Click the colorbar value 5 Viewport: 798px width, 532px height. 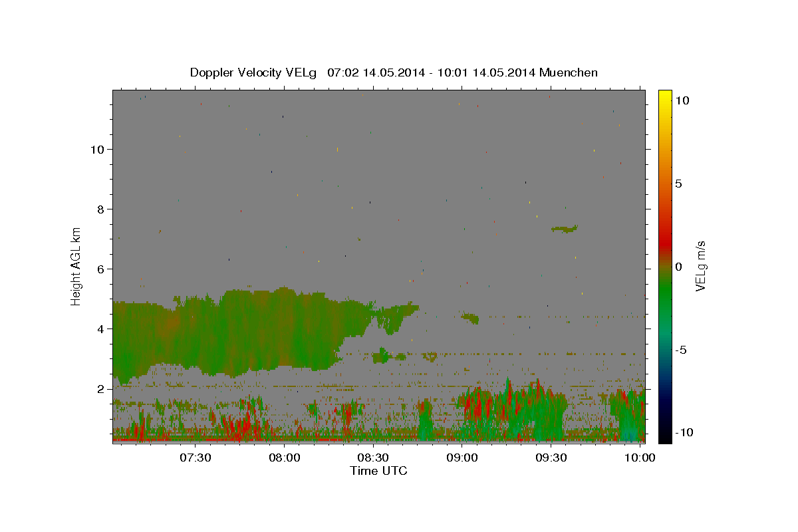click(x=678, y=184)
